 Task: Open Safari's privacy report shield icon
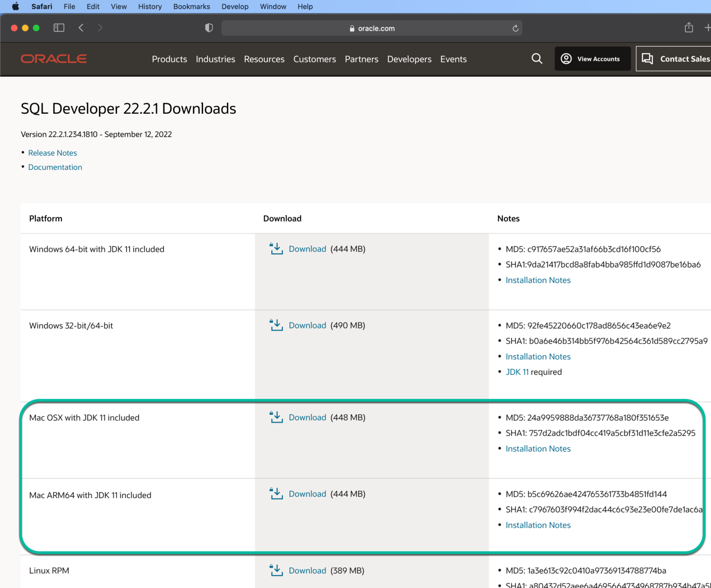pos(209,28)
